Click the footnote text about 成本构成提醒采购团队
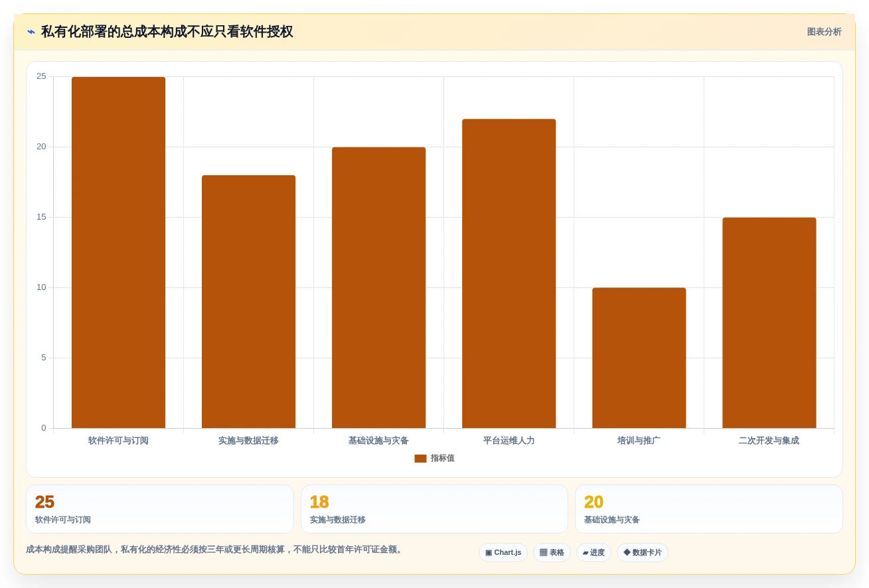 tap(216, 550)
